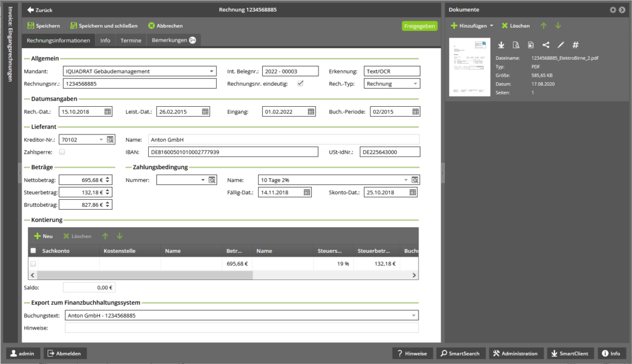The image size is (632, 364).
Task: Click the document properties page icon
Action: point(531,45)
